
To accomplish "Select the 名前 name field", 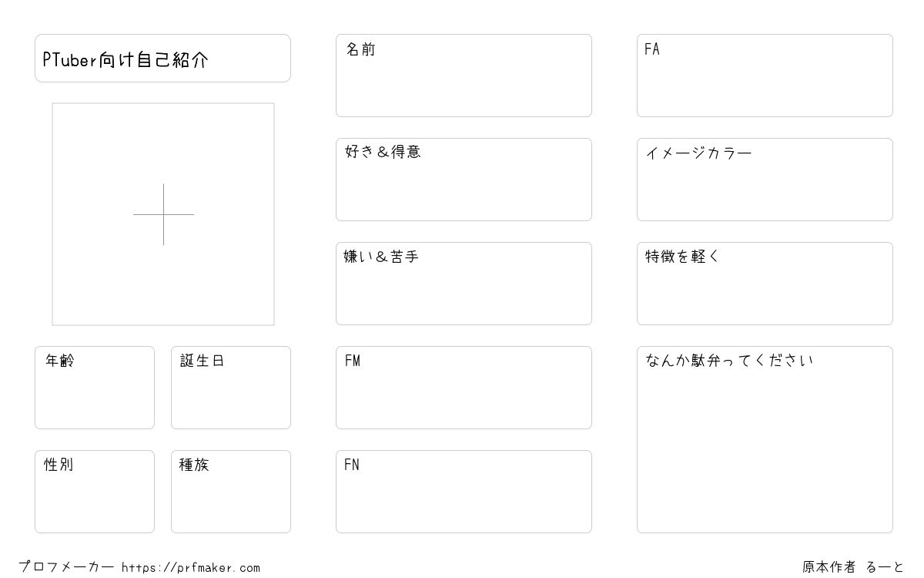I will coord(464,76).
